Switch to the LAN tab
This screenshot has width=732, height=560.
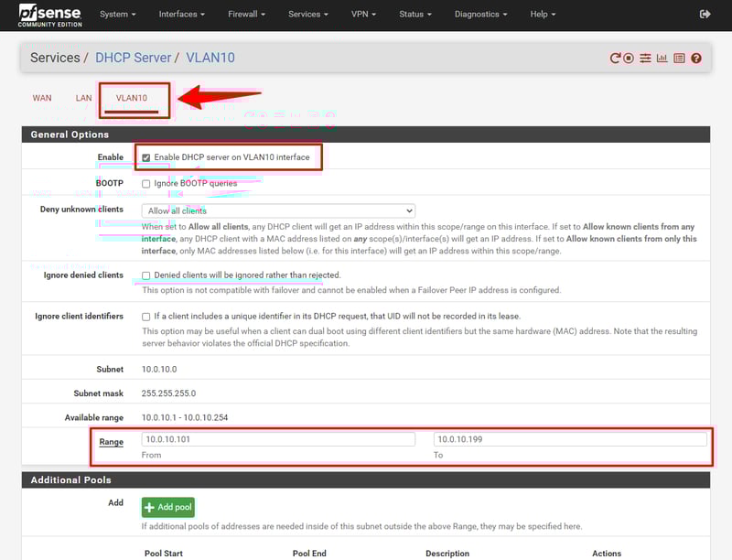tap(83, 97)
